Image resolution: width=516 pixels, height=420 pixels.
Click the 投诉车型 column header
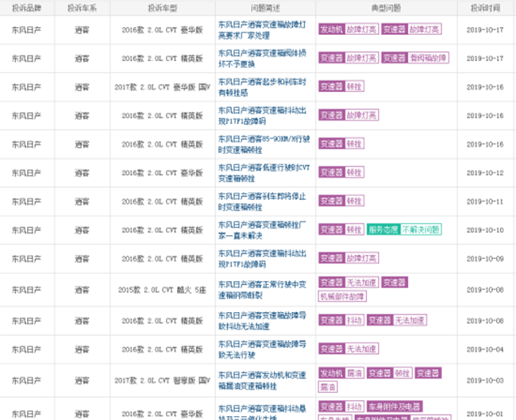163,8
